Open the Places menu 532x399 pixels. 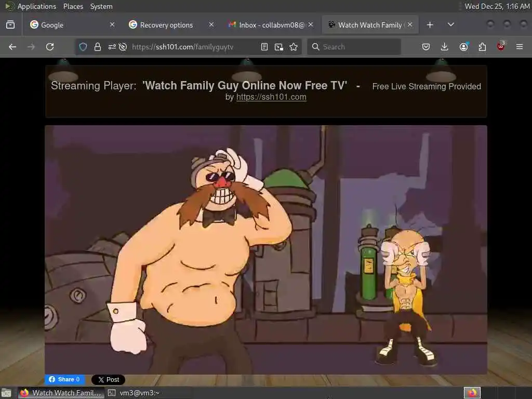(x=73, y=6)
